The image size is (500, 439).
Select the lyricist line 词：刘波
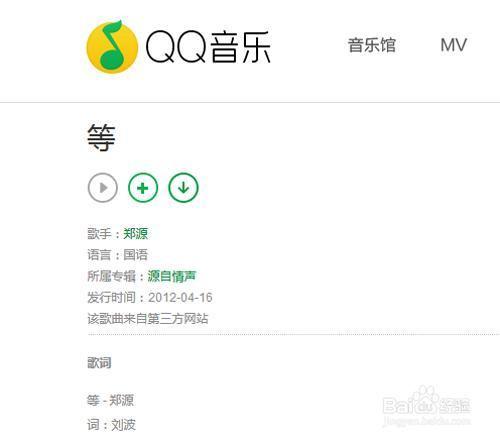(x=111, y=425)
